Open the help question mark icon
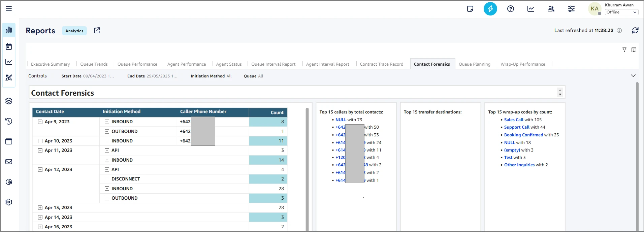Viewport: 644px width, 232px height. click(x=510, y=9)
